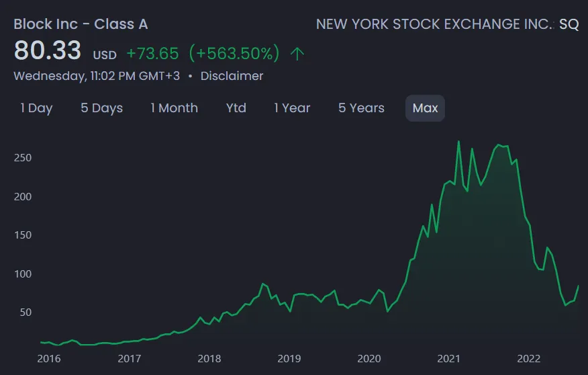Click the 2018 label on time axis
This screenshot has height=375, width=588.
[x=209, y=359]
